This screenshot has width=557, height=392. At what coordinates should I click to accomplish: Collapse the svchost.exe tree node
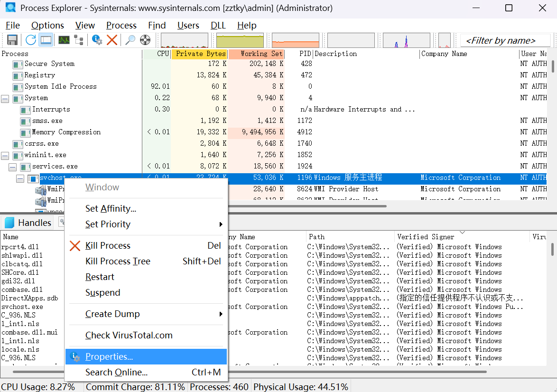tap(20, 178)
